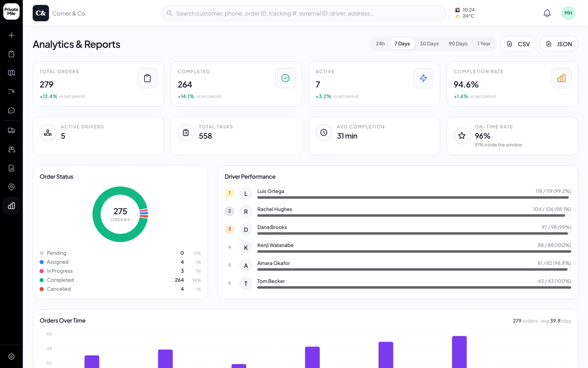588x368 pixels.
Task: Export report as JSON
Action: tap(559, 44)
